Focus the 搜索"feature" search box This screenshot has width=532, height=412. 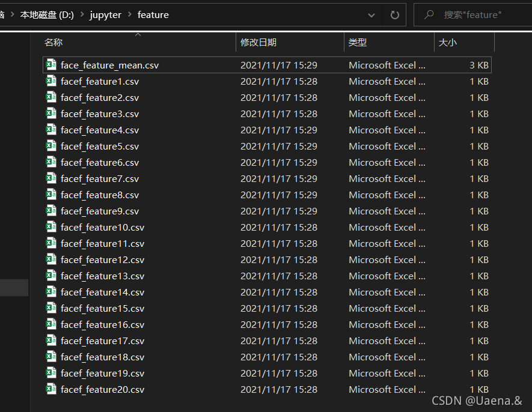[x=472, y=15]
